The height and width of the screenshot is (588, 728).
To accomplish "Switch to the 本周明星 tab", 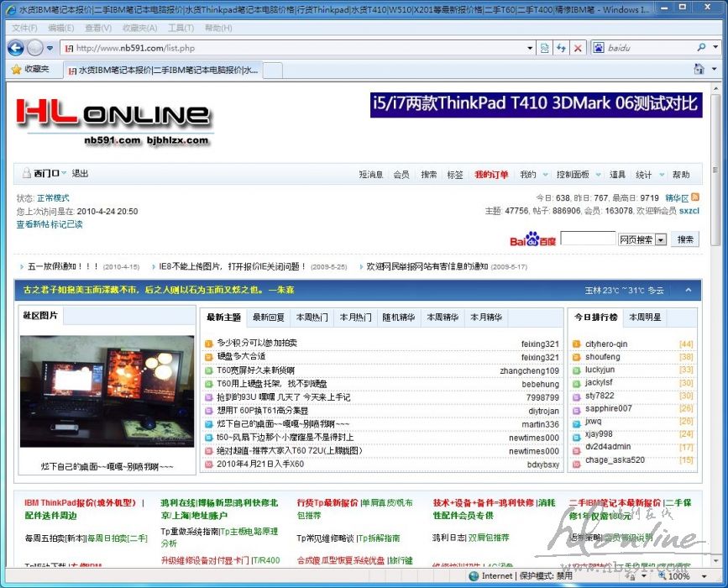I will point(646,318).
